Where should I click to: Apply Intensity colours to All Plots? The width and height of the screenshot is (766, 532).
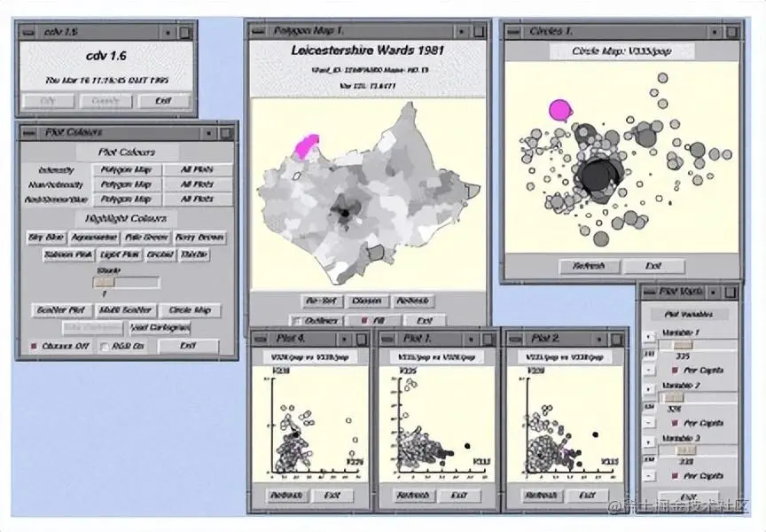click(x=197, y=169)
